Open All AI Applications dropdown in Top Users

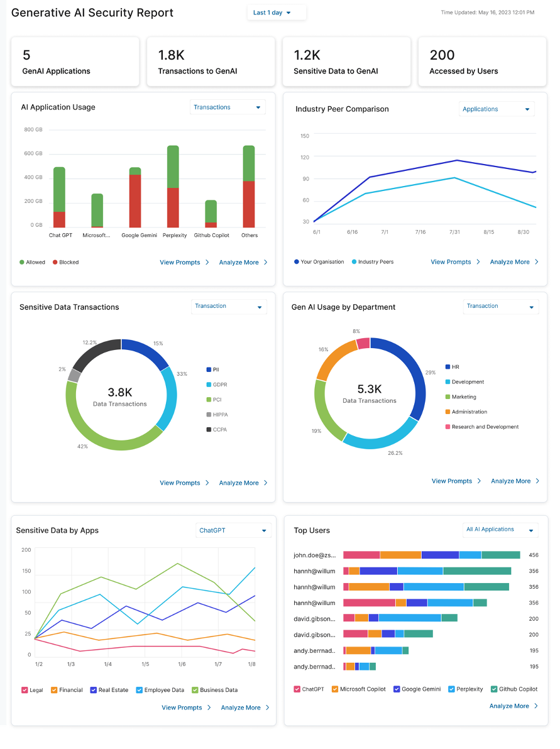coord(500,530)
